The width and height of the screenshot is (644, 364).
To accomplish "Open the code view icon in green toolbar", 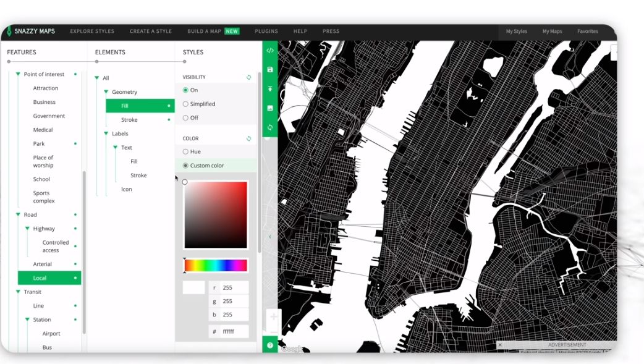I will [270, 51].
